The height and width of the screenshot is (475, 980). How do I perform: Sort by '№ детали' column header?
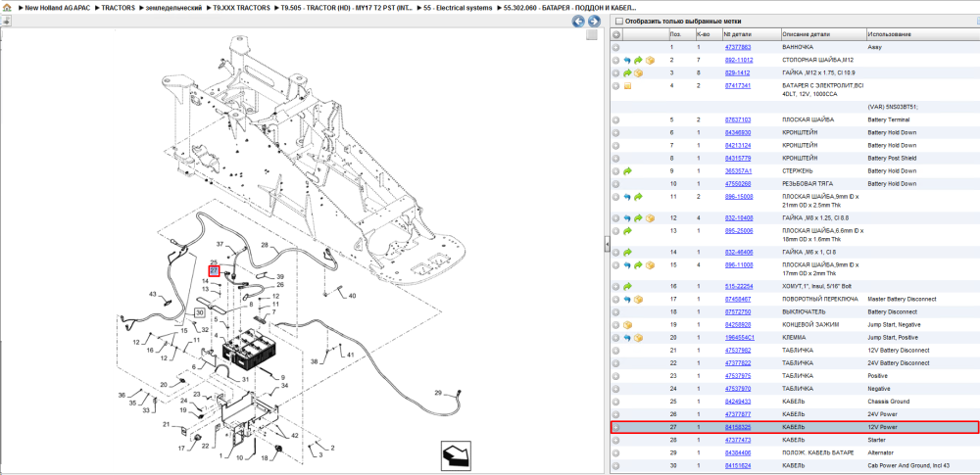click(751, 34)
